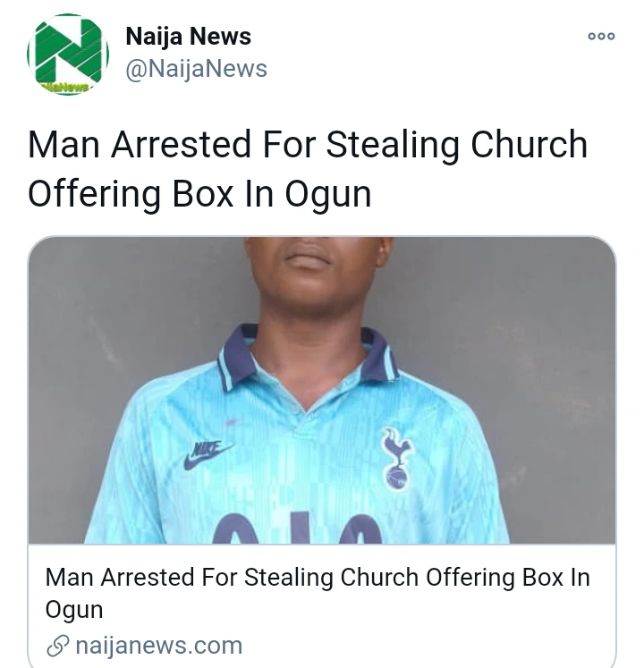Open the Naija News profile avatar

(x=68, y=55)
